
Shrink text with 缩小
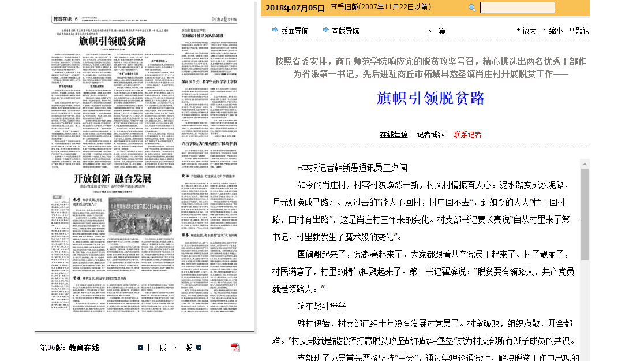pyautogui.click(x=555, y=31)
